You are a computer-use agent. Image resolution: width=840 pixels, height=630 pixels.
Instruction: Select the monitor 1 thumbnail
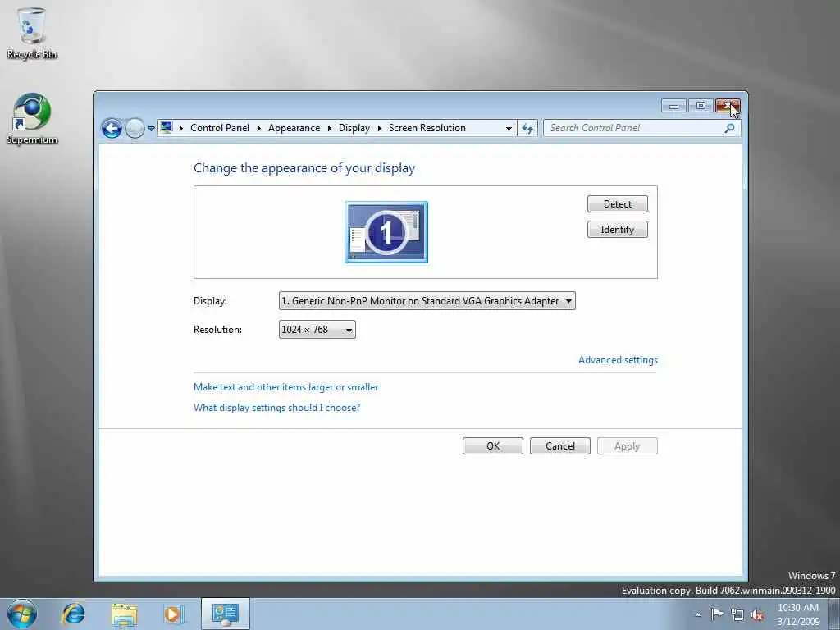[386, 232]
